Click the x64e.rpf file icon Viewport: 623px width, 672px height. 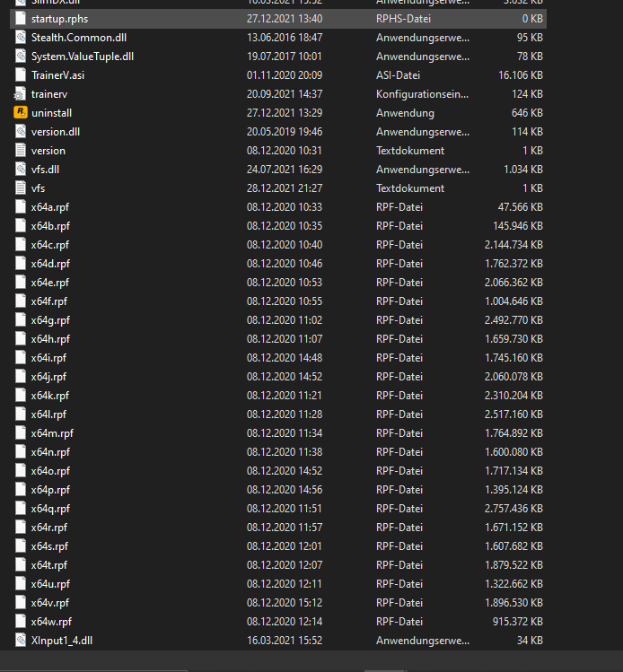click(20, 283)
